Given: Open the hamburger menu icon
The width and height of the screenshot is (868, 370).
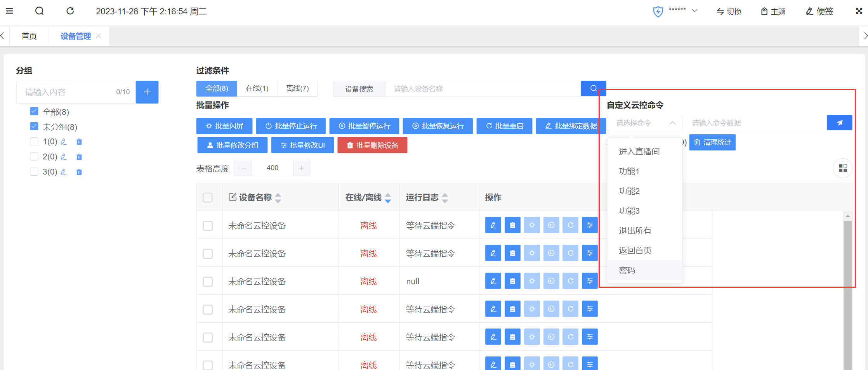Looking at the screenshot, I should click(x=9, y=11).
